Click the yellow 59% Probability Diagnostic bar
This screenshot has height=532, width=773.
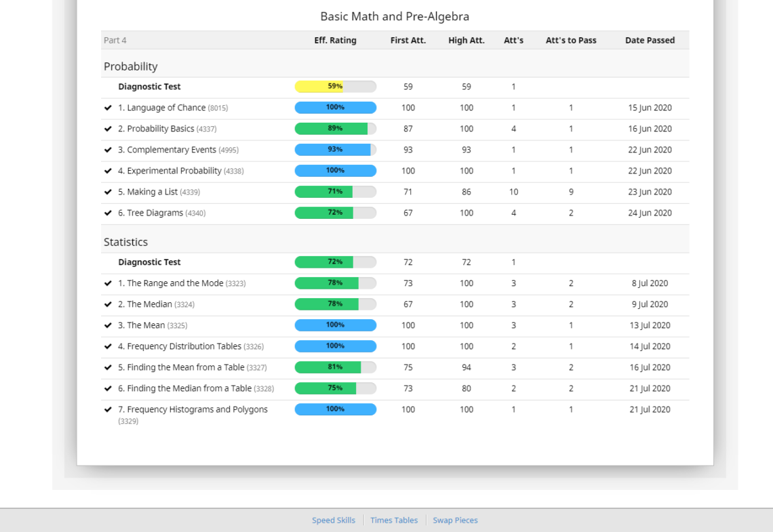[x=335, y=87]
